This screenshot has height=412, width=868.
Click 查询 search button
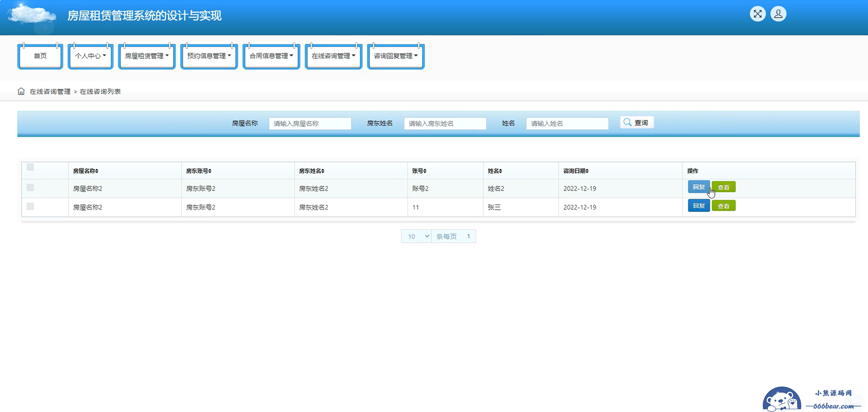coord(636,123)
